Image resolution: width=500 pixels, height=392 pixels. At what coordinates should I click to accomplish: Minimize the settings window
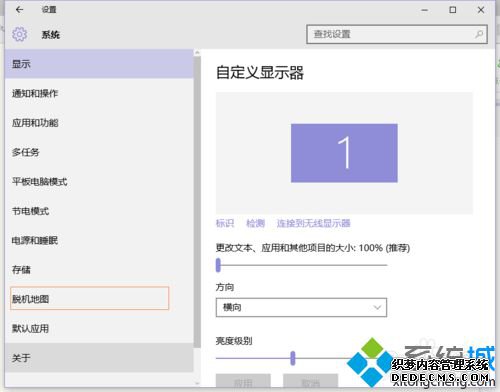click(x=424, y=10)
